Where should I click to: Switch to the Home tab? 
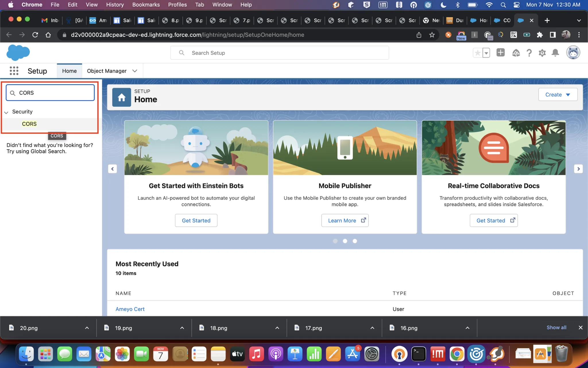(x=69, y=71)
